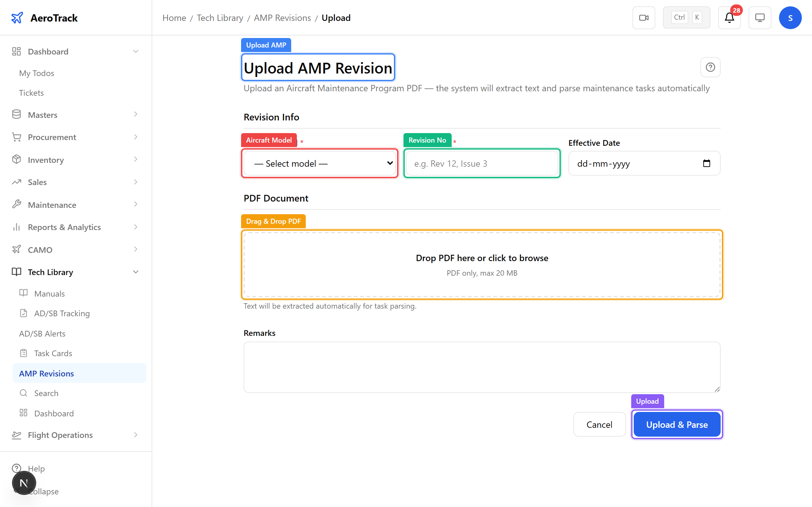Click the Reports & Analytics chart icon

[17, 227]
